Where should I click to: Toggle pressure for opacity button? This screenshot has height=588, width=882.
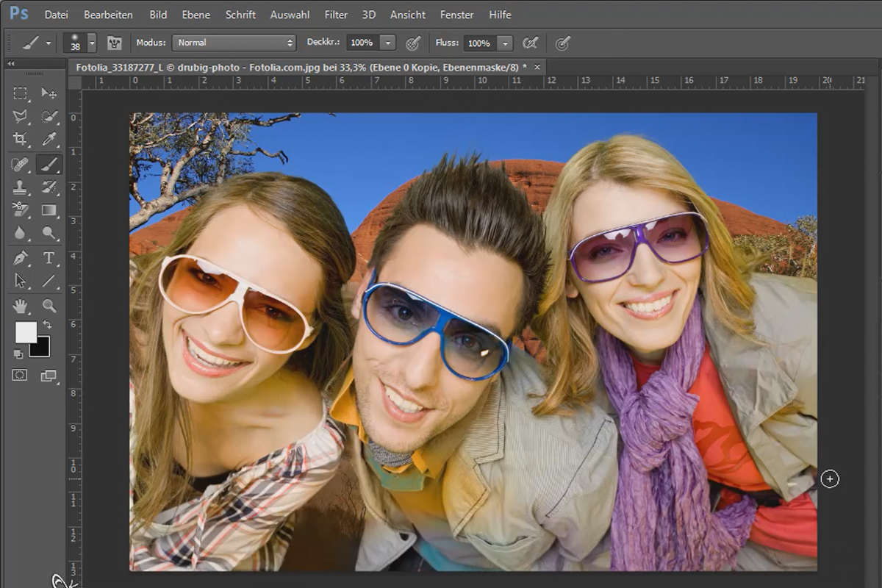pyautogui.click(x=413, y=43)
